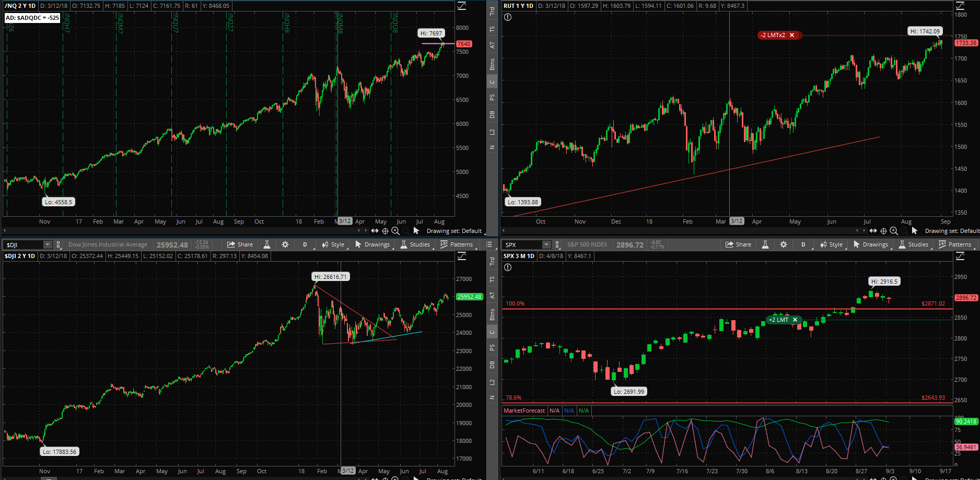Open the list menu icon right of $DJI Patterns
This screenshot has width=980, height=480.
coord(489,244)
